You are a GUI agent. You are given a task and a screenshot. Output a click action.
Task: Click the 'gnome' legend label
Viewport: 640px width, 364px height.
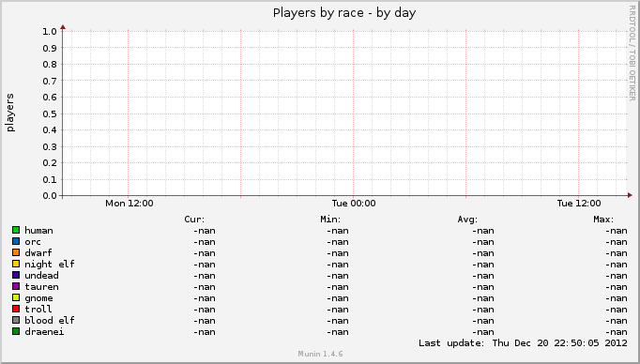point(38,298)
